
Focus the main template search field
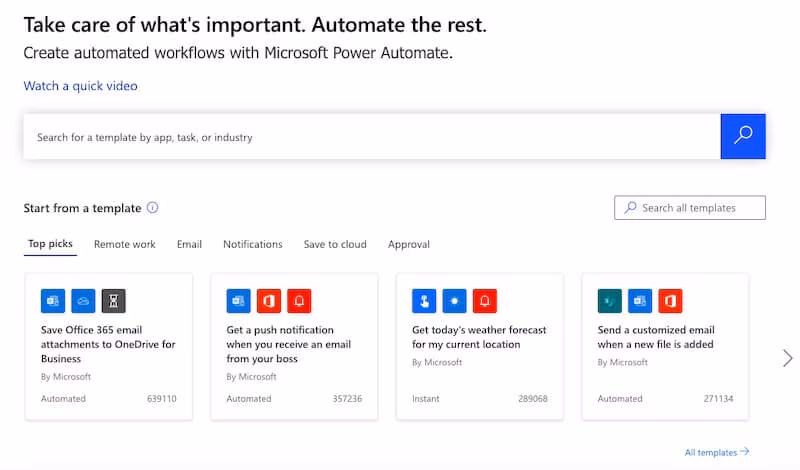(370, 137)
